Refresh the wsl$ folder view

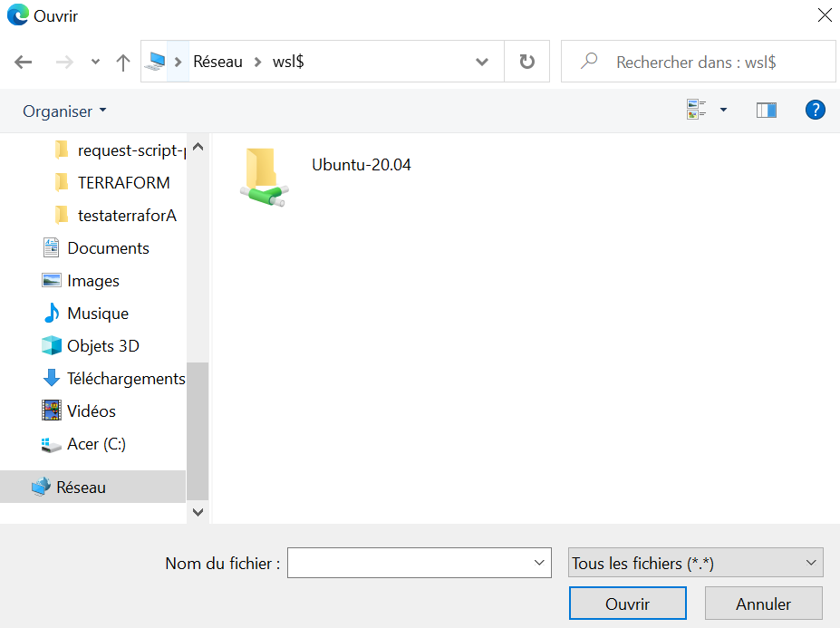(x=527, y=62)
